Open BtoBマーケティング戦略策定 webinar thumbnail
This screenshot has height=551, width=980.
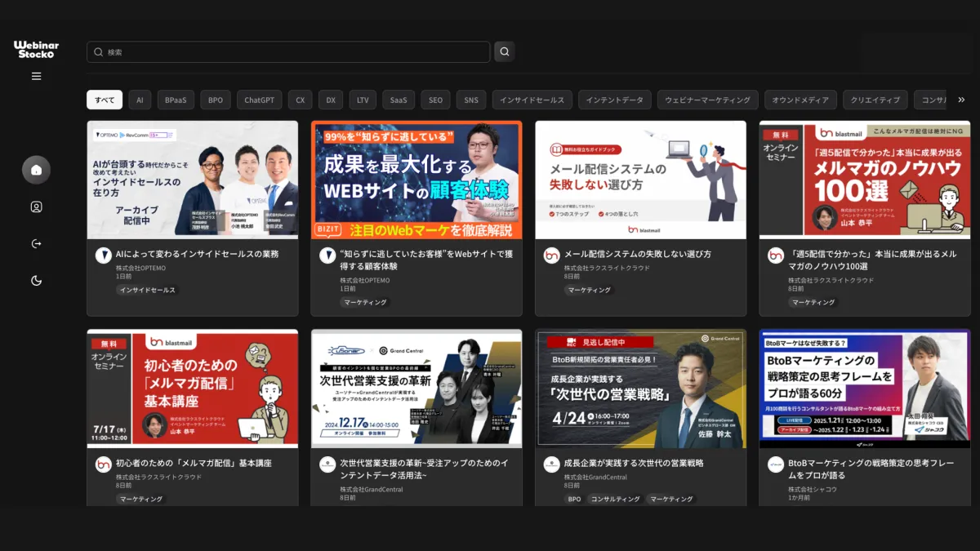click(x=864, y=389)
